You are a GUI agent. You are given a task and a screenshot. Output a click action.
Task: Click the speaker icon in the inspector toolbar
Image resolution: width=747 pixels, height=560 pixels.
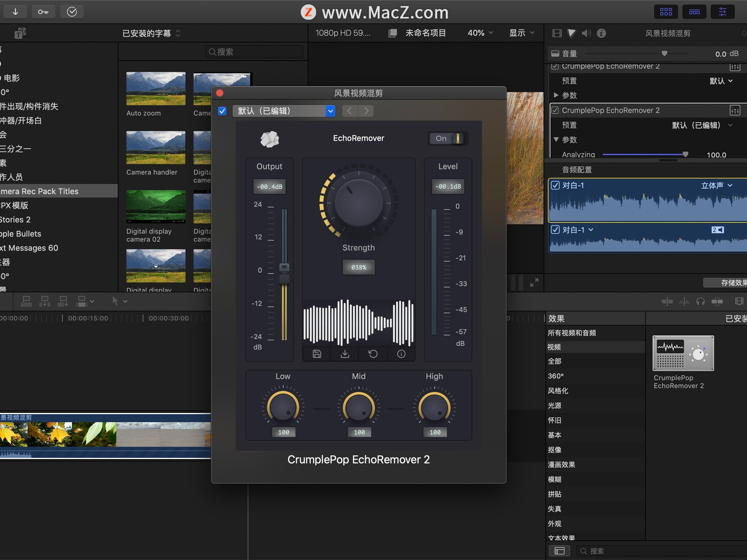click(x=586, y=33)
